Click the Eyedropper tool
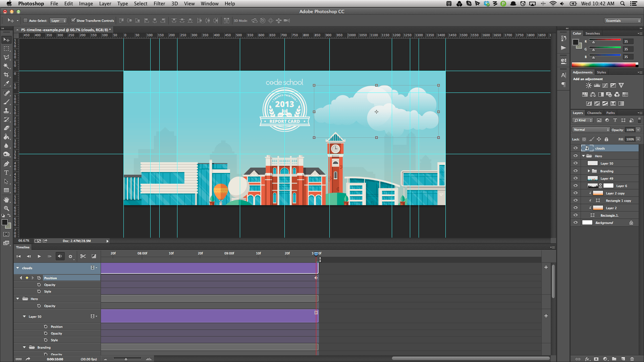This screenshot has height=362, width=644. click(x=6, y=84)
